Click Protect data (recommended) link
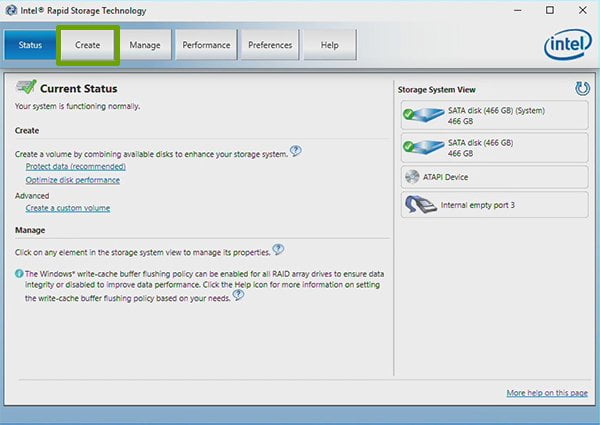 click(76, 167)
